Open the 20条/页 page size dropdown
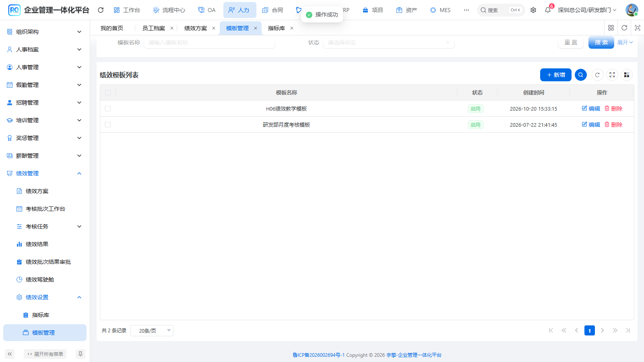Screen dimensions: 644x362 152,331
